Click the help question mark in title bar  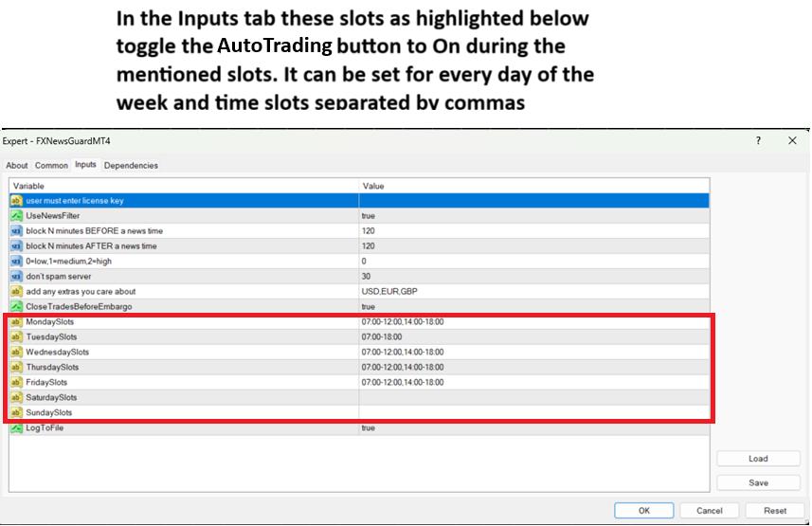click(x=758, y=140)
